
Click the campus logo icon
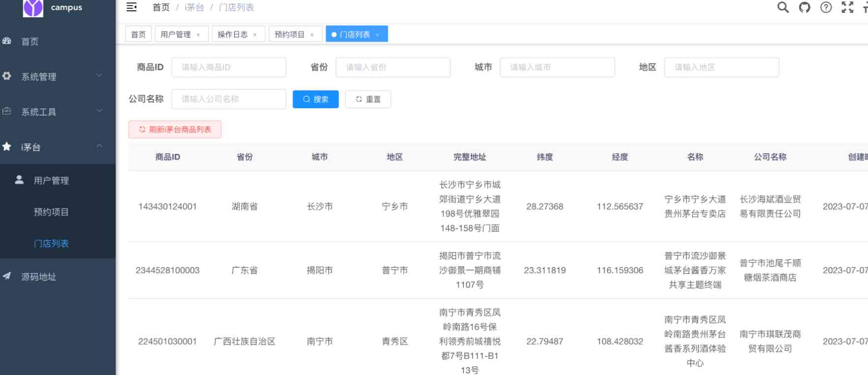click(33, 7)
